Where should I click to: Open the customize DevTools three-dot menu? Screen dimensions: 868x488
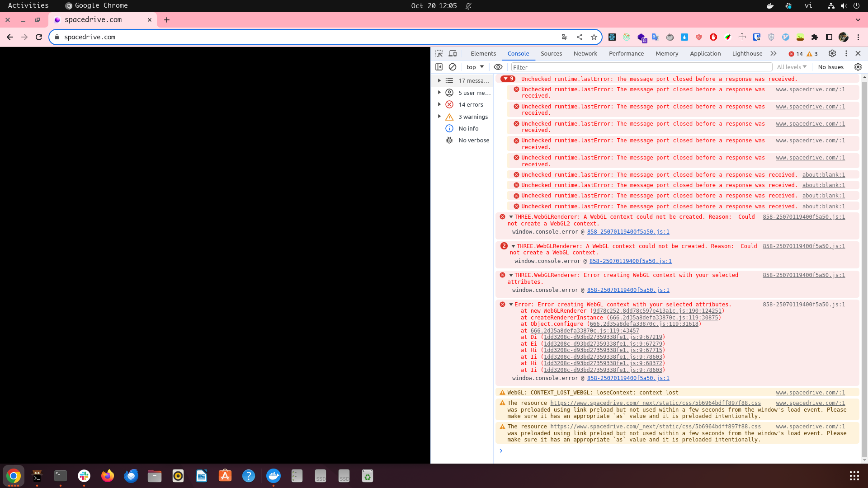846,53
